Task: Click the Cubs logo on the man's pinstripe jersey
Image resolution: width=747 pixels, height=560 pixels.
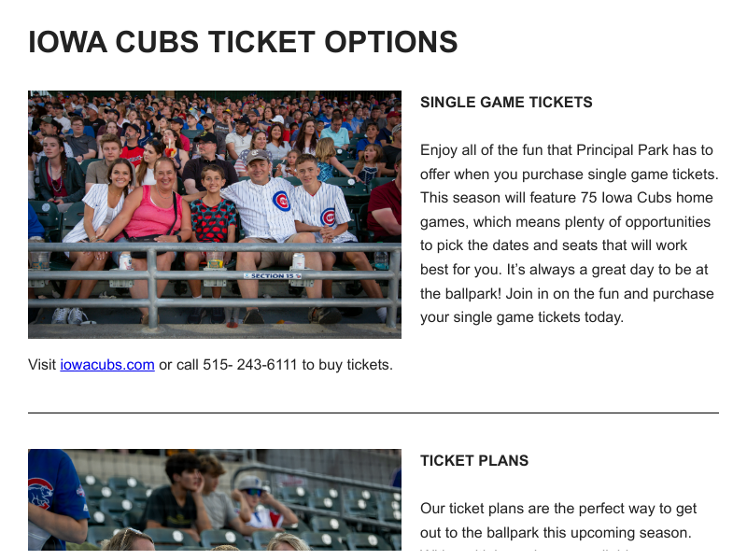Action: [x=281, y=201]
